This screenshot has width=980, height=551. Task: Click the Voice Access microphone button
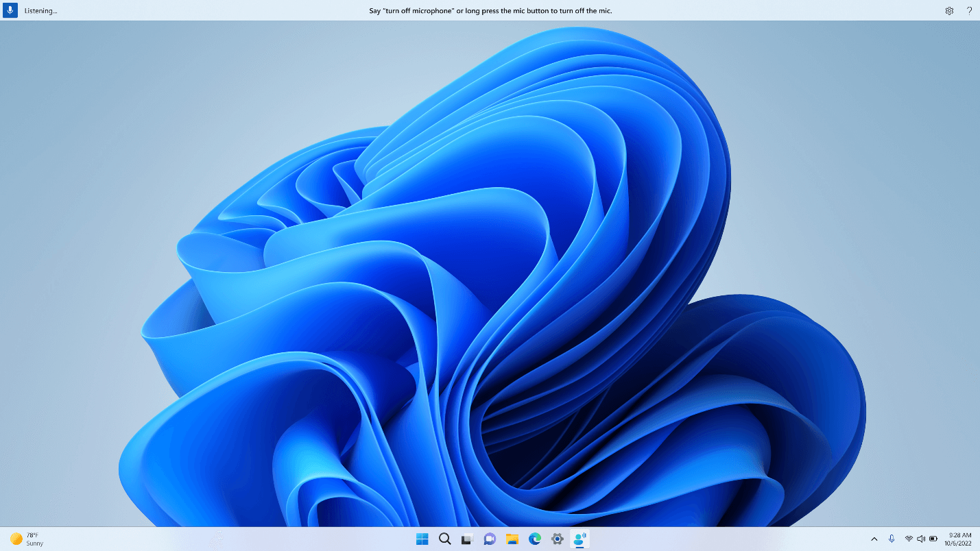tap(9, 10)
